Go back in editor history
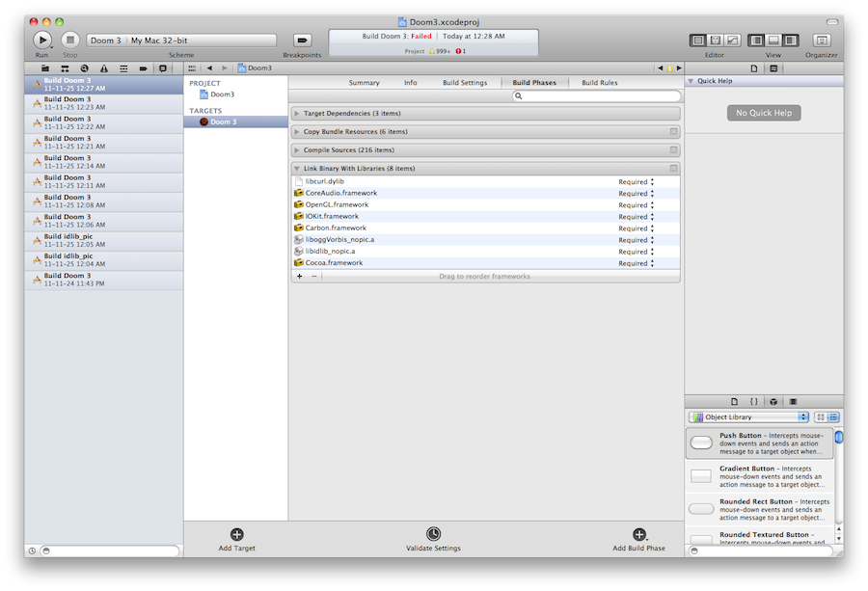The height and width of the screenshot is (591, 868). tap(209, 68)
